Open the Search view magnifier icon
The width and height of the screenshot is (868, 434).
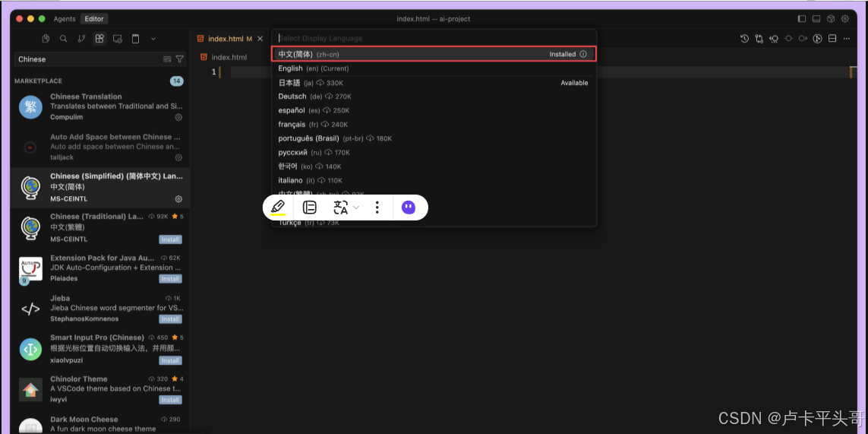(64, 39)
